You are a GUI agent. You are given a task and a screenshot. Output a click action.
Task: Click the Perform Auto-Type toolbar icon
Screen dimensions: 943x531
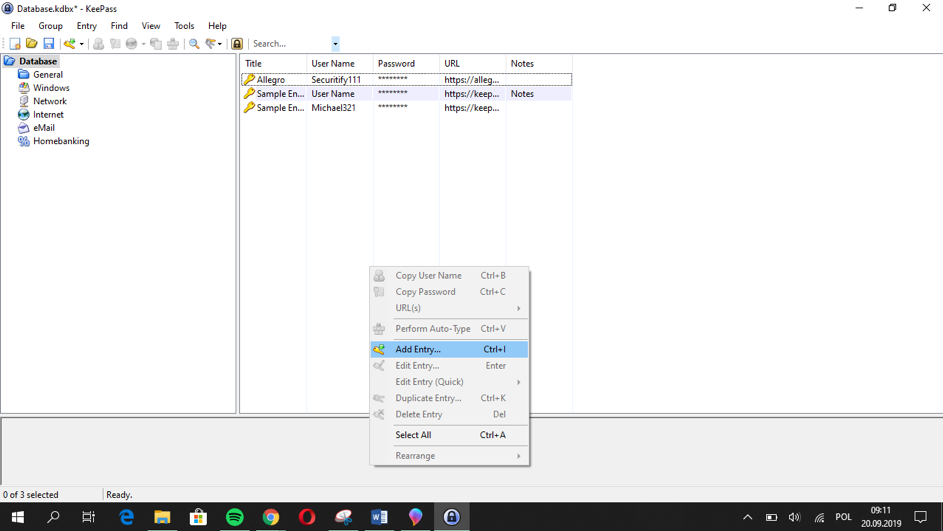tap(173, 44)
